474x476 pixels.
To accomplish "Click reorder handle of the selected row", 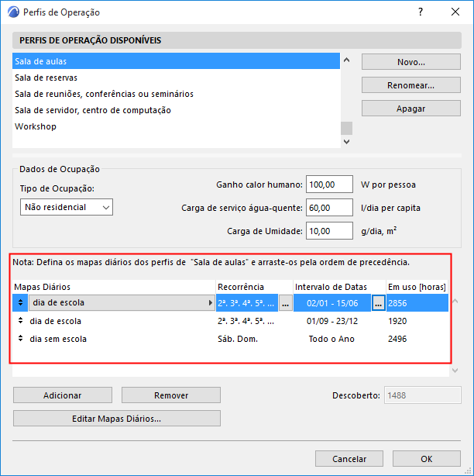I will tap(20, 302).
